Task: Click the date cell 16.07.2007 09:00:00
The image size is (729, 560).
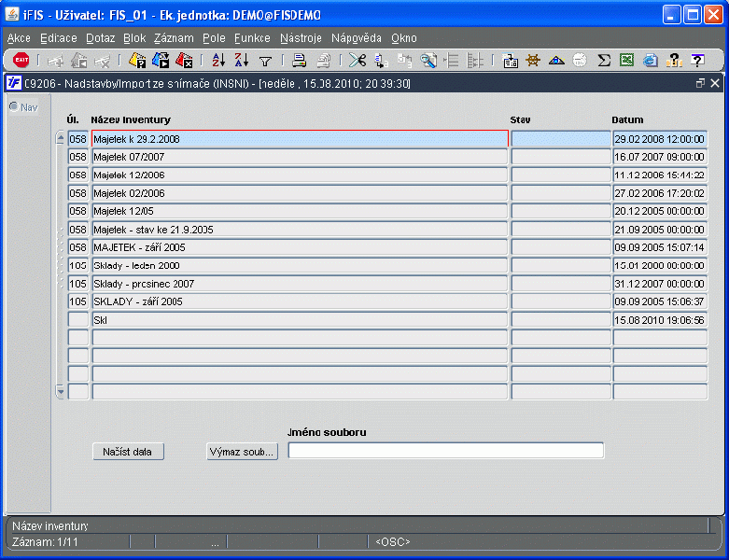Action: tap(660, 157)
